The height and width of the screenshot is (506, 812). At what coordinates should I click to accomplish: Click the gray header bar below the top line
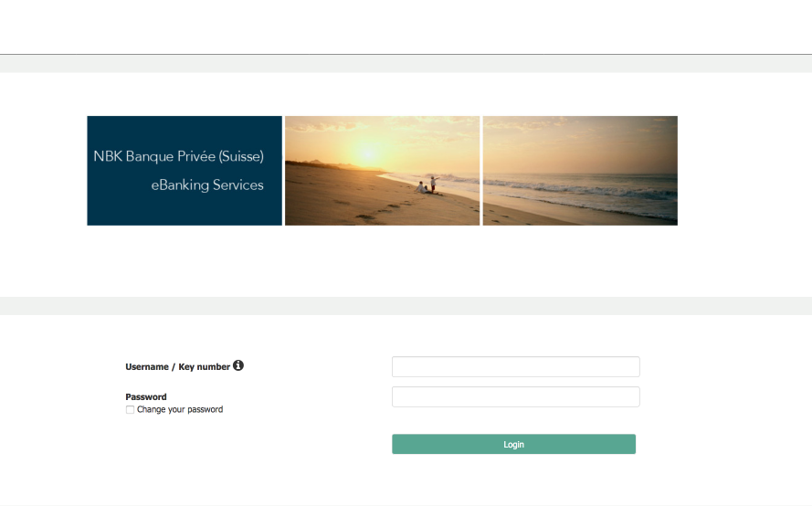pos(406,64)
